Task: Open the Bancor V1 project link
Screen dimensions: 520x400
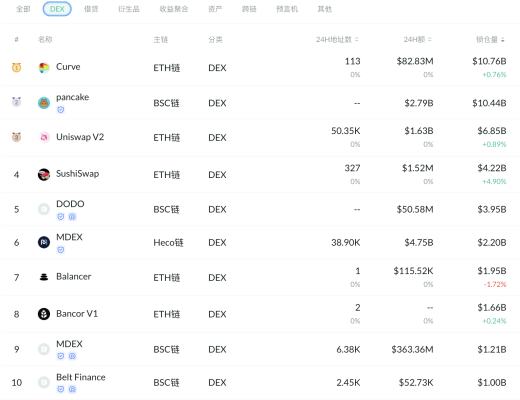Action: point(77,314)
